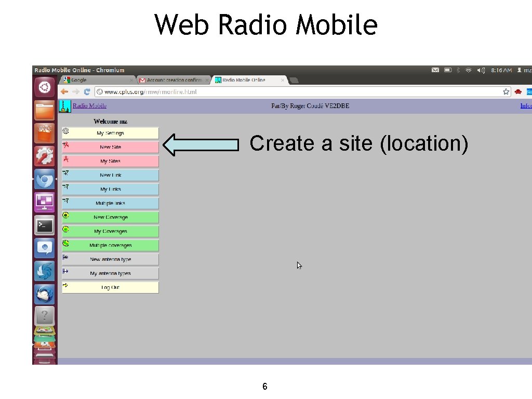
Task: Click the question mark dock icon
Action: [x=45, y=316]
